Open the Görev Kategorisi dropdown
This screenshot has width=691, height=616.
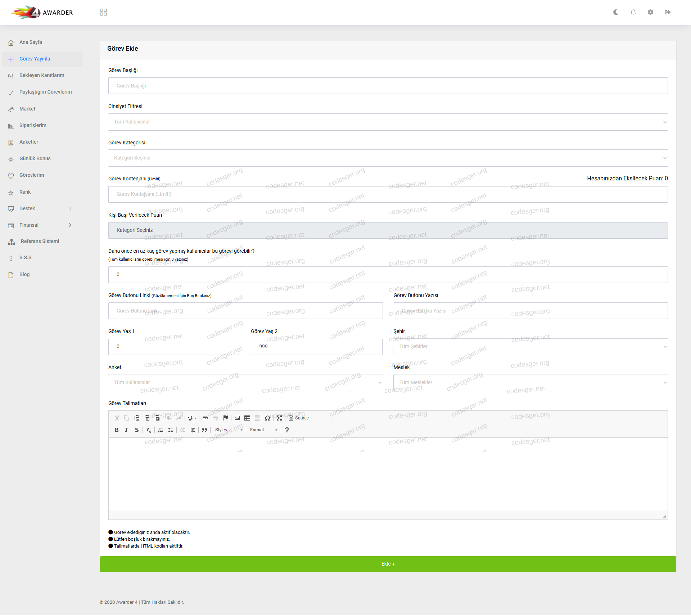(x=388, y=158)
